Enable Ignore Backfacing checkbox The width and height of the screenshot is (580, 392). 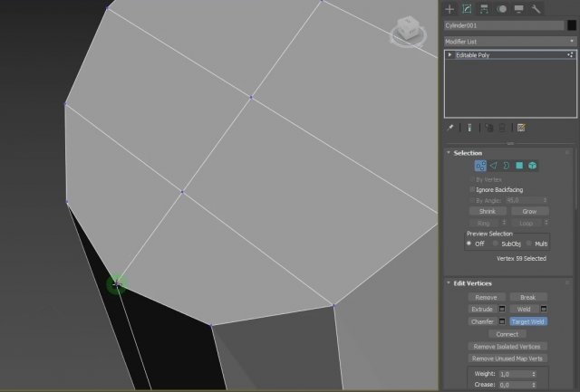click(471, 189)
